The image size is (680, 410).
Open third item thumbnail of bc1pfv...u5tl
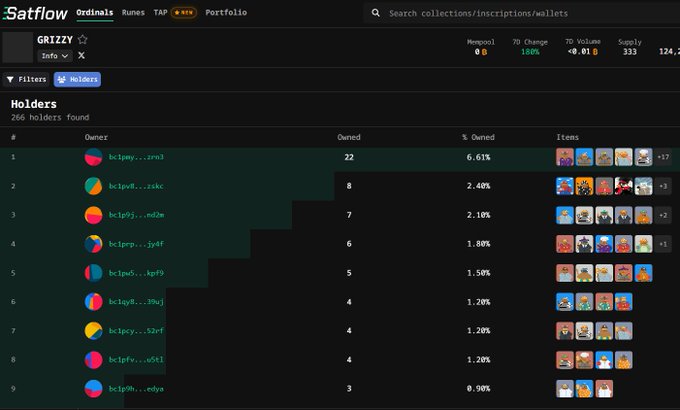click(604, 360)
